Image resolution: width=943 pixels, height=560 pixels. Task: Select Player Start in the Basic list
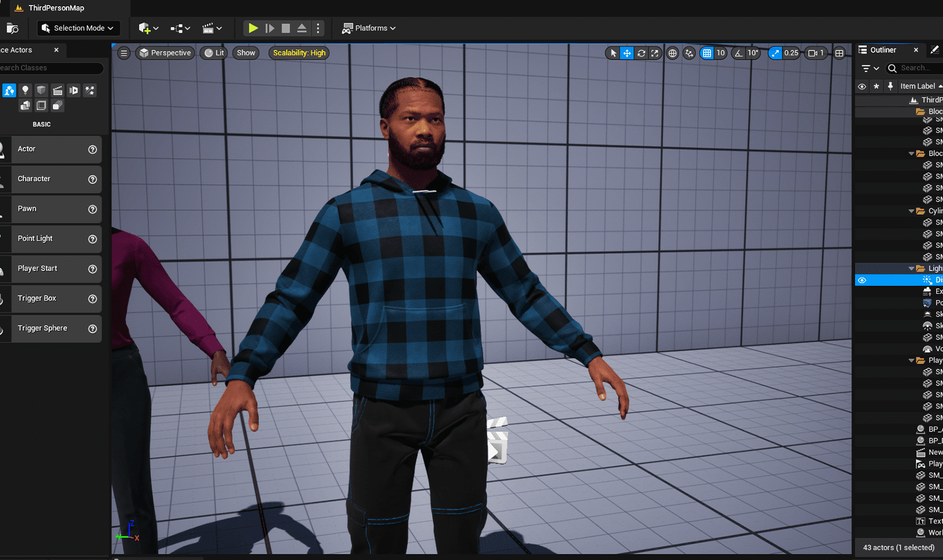pos(50,269)
